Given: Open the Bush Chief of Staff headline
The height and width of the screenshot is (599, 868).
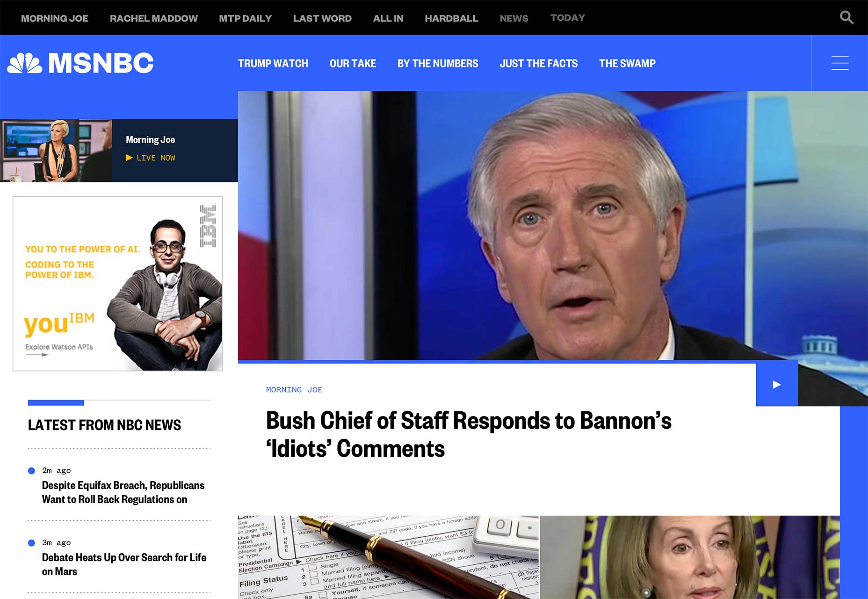Looking at the screenshot, I should click(469, 434).
